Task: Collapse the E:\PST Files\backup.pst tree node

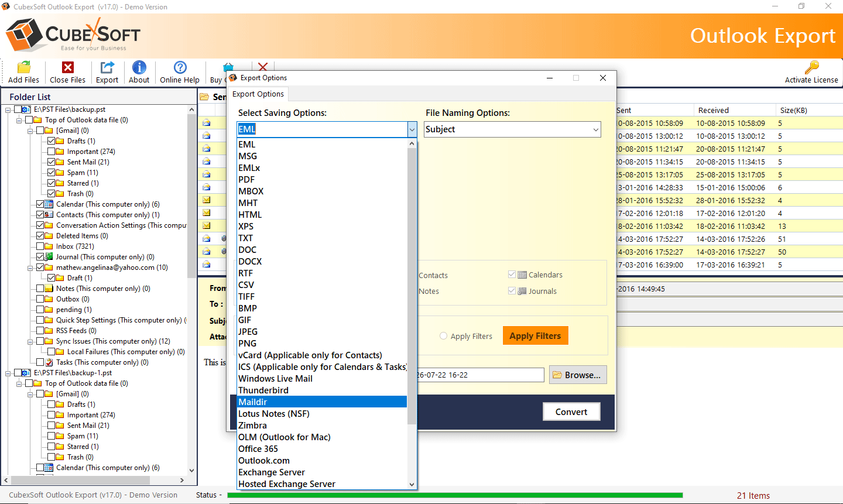Action: (8, 109)
